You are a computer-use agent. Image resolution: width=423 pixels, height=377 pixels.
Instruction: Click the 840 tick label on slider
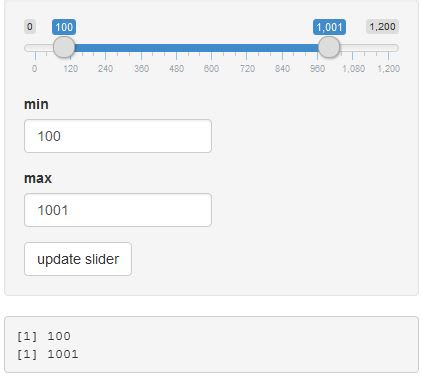282,69
